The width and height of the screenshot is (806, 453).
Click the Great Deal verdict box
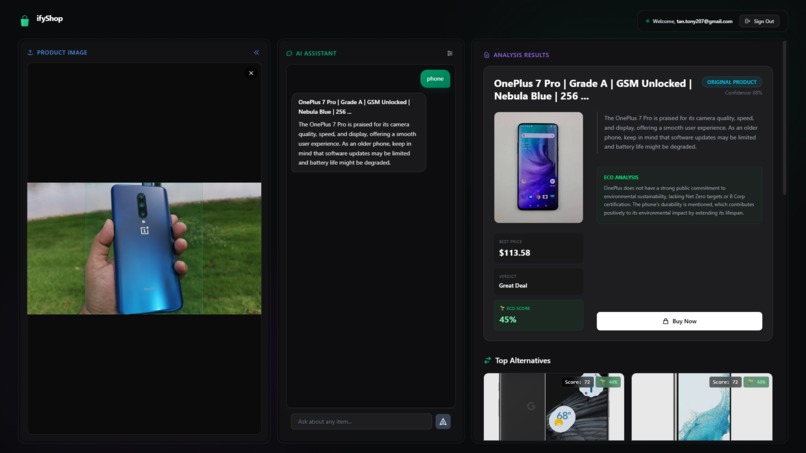(x=538, y=281)
